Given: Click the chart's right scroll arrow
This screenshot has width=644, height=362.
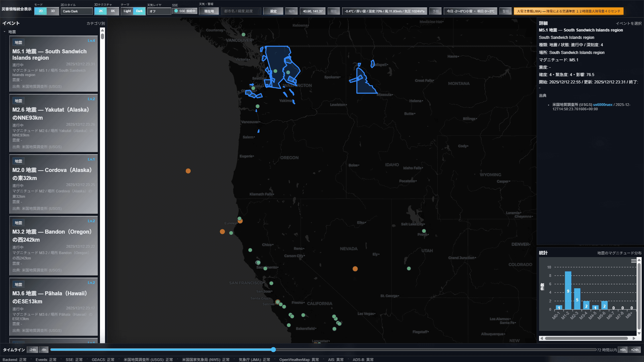Looking at the screenshot, I should [634, 339].
